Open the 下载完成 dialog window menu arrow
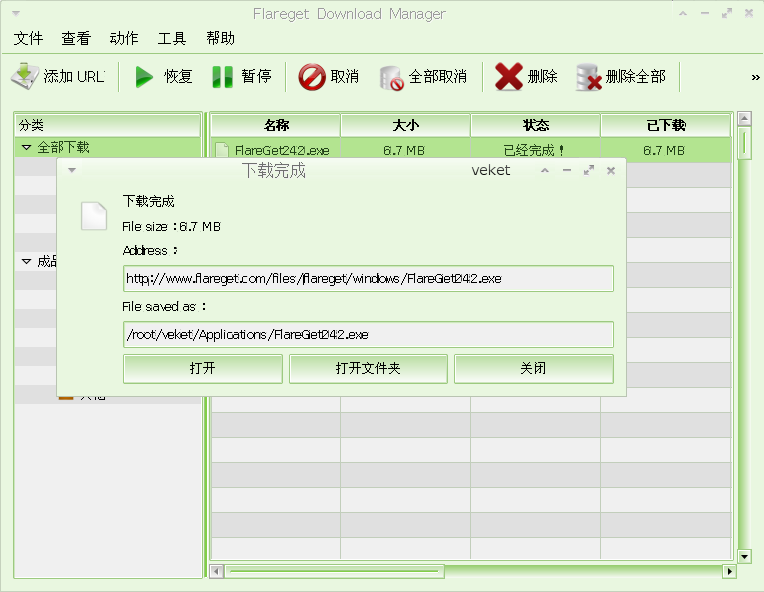This screenshot has height=592, width=764. click(x=72, y=170)
